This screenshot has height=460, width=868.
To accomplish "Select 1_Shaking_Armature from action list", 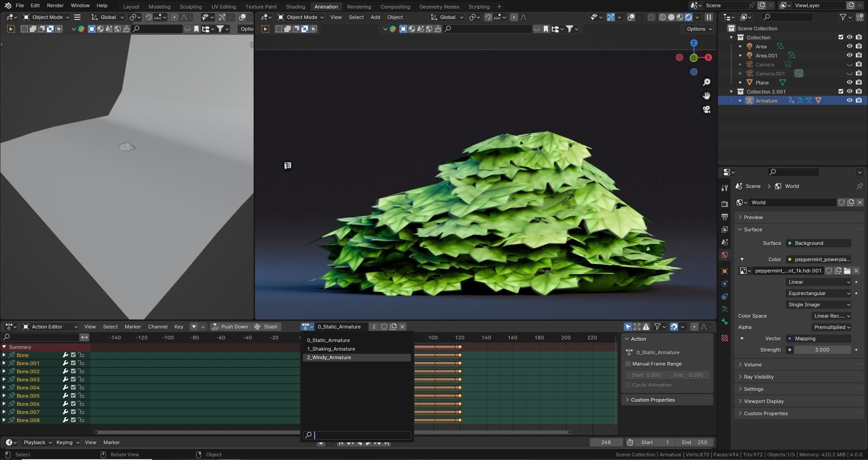I will (357, 349).
